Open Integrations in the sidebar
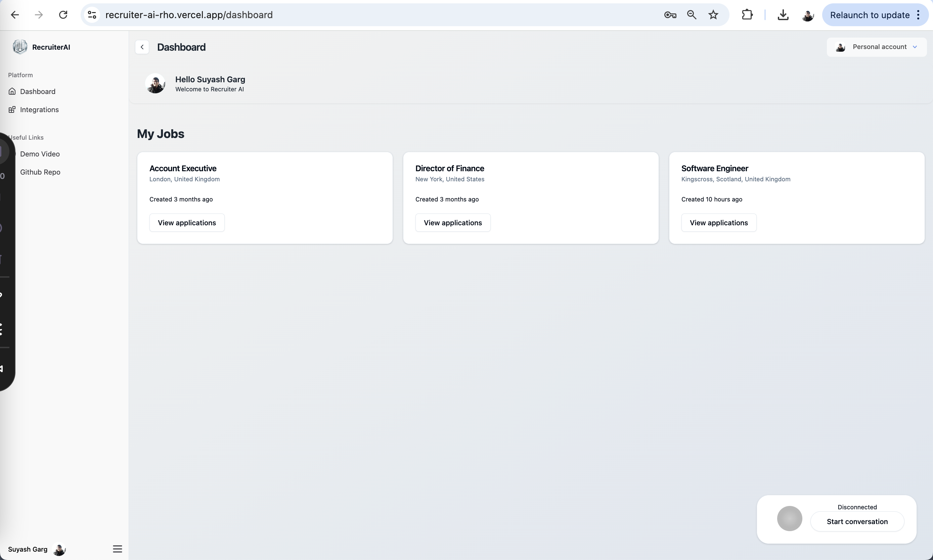 [x=39, y=110]
